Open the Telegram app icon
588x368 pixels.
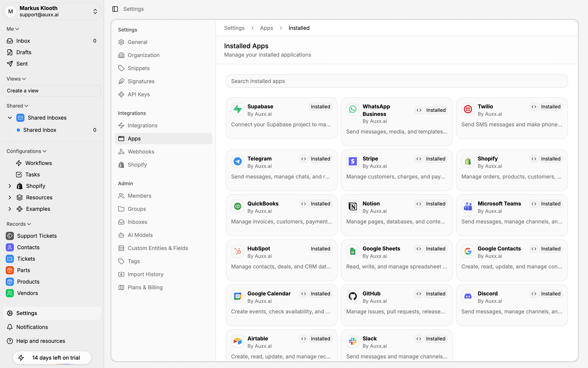coord(237,162)
